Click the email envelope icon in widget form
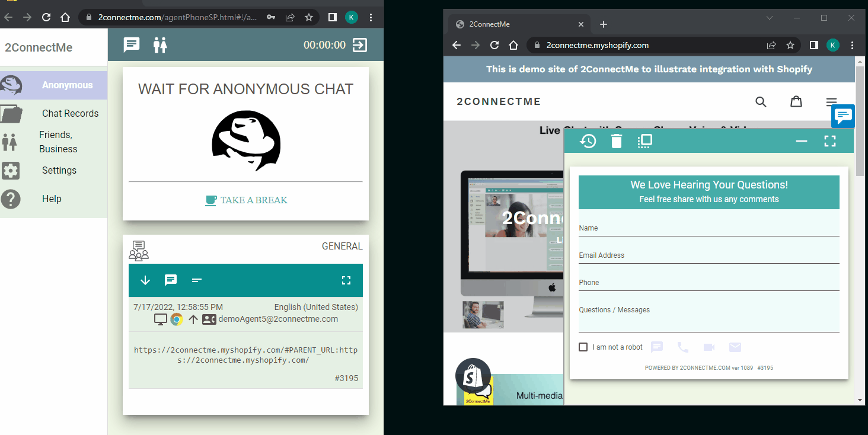 click(x=735, y=347)
